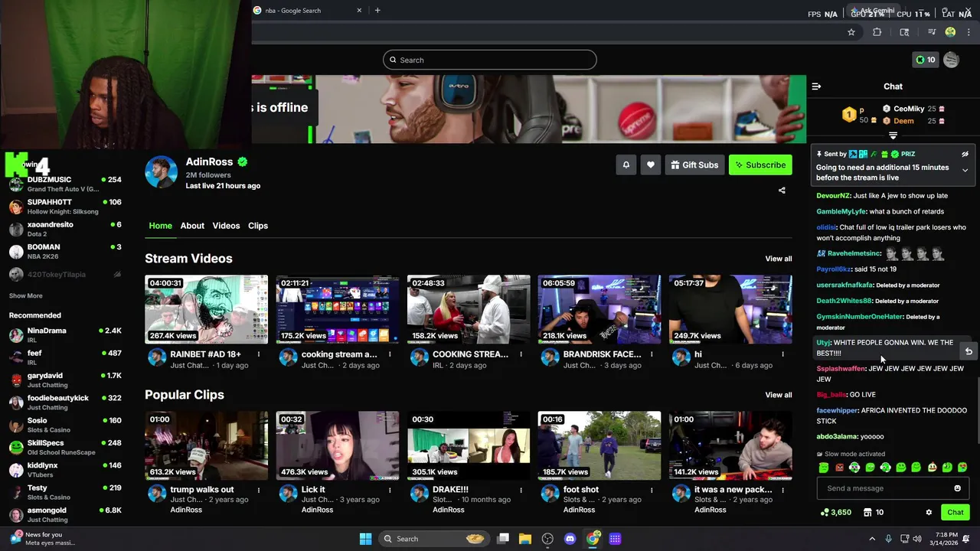Hide the pinned message with eye-slash icon
Viewport: 980px width, 551px height.
click(x=965, y=154)
